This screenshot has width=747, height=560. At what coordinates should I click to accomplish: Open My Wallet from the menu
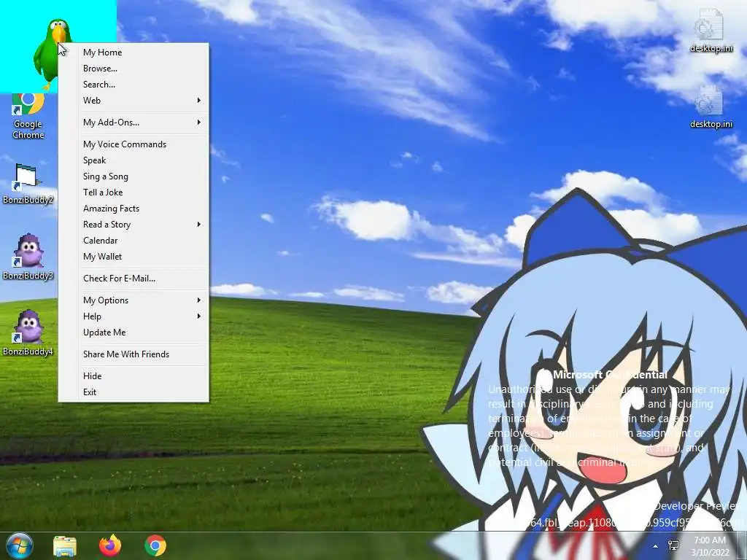pos(133,257)
